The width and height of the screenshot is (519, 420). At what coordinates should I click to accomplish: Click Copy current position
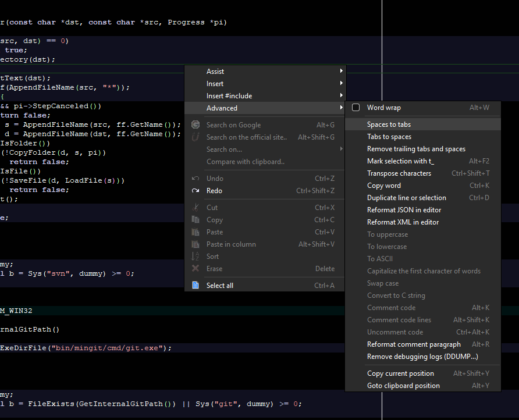pos(400,373)
